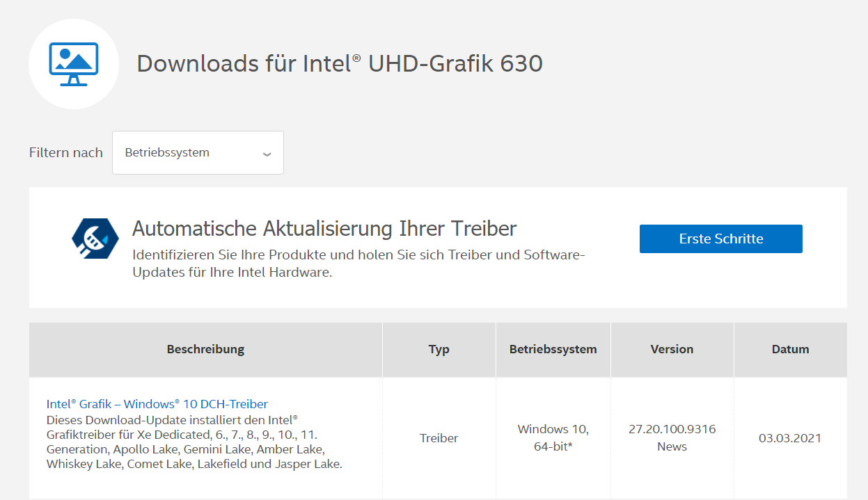Open the Intel Grafik Windows 10 DCH-Treiber link
This screenshot has height=500, width=868.
click(x=156, y=403)
